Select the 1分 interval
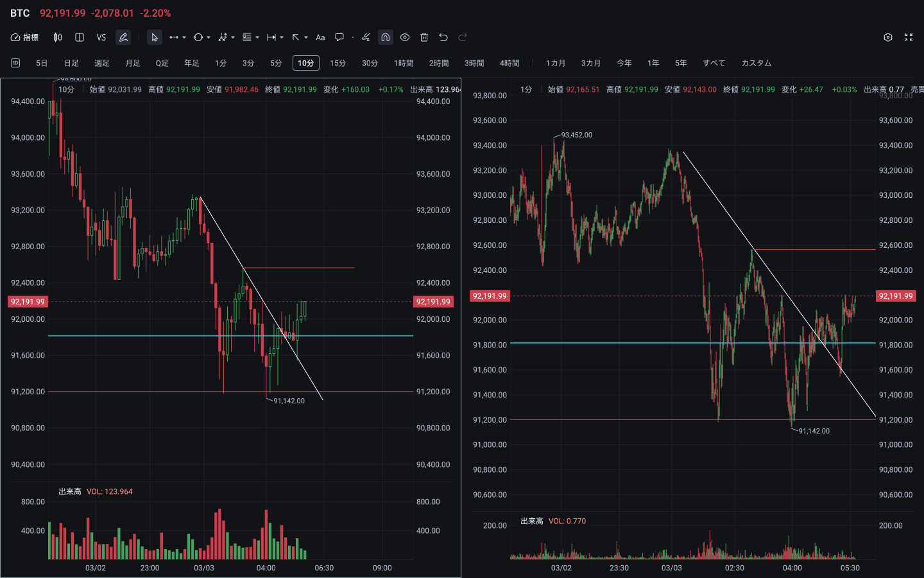This screenshot has height=578, width=924. coord(221,63)
